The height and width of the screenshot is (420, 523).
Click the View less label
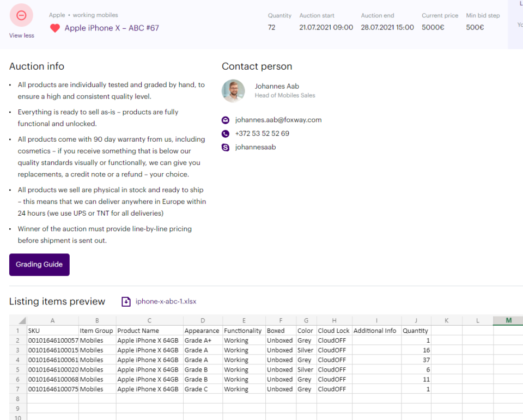(22, 35)
